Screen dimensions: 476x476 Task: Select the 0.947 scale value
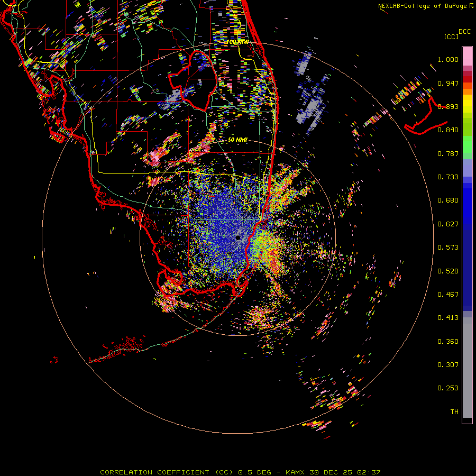coord(448,83)
